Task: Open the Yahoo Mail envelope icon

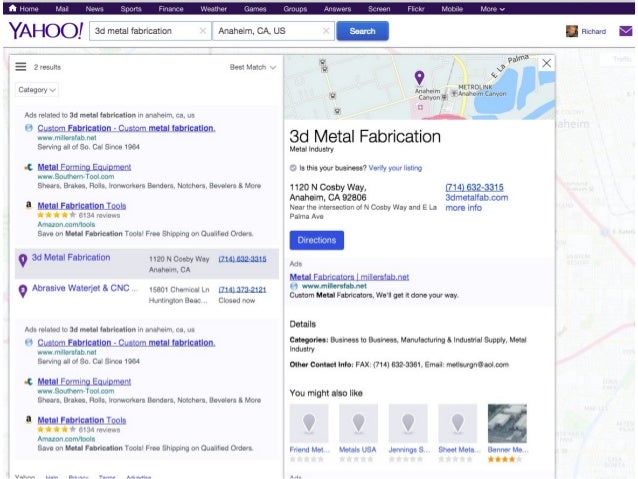Action: pyautogui.click(x=626, y=31)
